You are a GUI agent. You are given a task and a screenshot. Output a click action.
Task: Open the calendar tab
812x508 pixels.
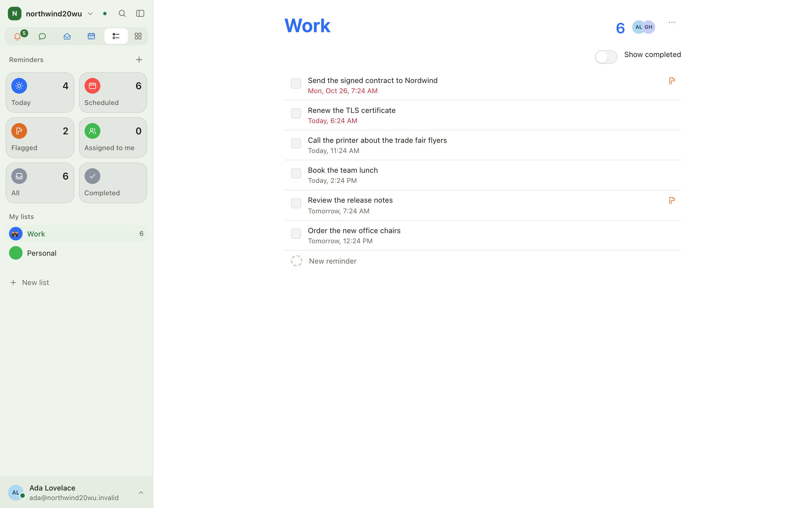91,36
